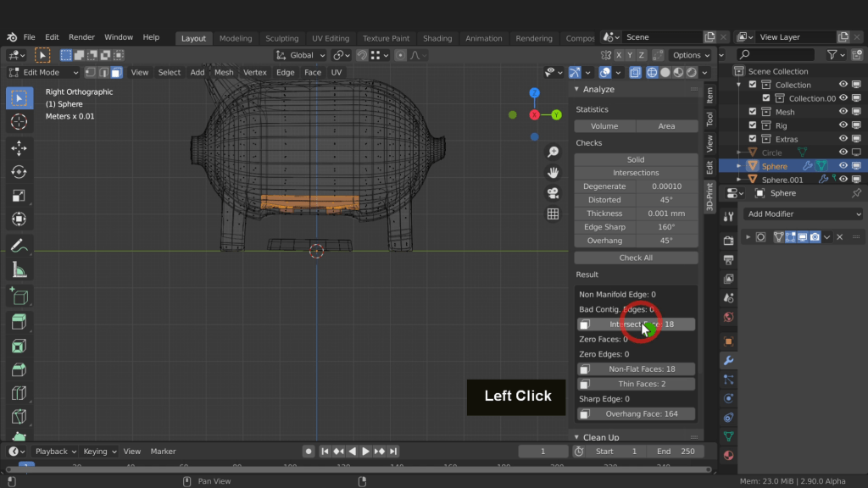The width and height of the screenshot is (868, 488).
Task: Hide the Mesh collection in outliner
Action: pyautogui.click(x=843, y=112)
